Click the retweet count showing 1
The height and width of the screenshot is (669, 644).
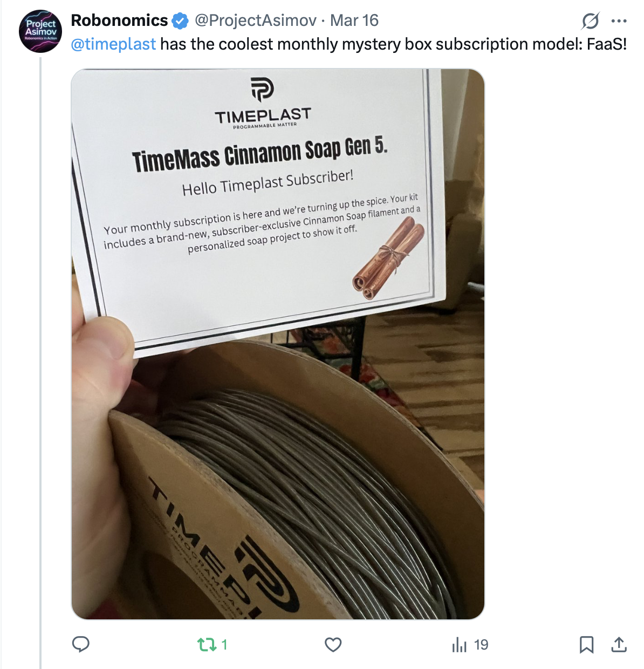coord(224,644)
